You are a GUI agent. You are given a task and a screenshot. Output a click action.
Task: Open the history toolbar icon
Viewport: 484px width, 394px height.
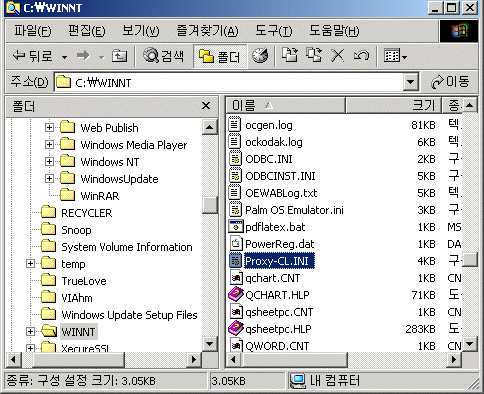coord(260,56)
